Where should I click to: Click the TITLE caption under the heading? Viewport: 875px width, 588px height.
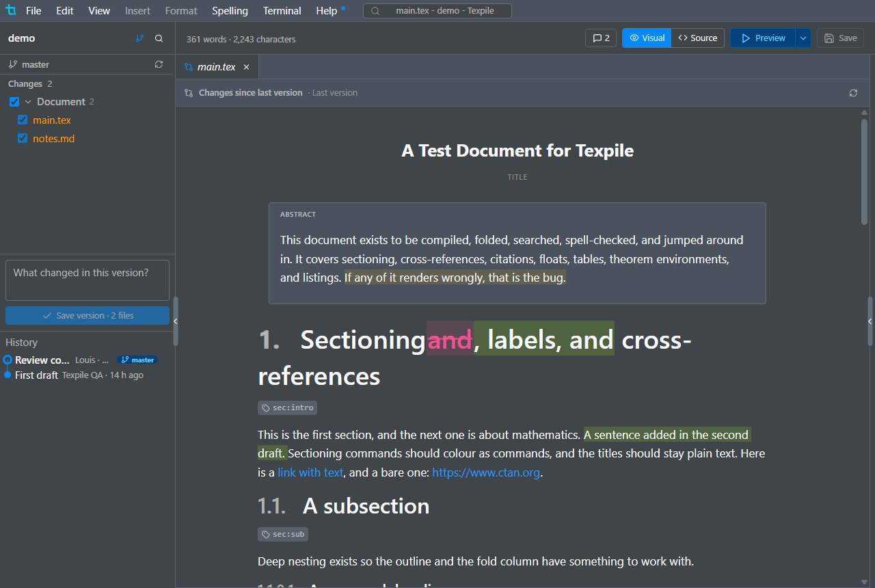[x=517, y=177]
